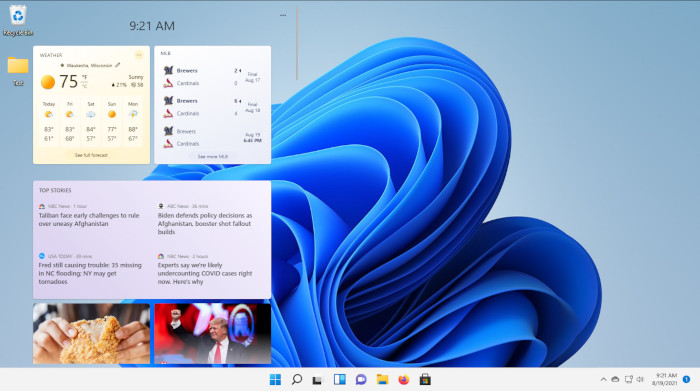This screenshot has width=700, height=391.
Task: Open the Search magnifier on the taskbar
Action: click(296, 380)
